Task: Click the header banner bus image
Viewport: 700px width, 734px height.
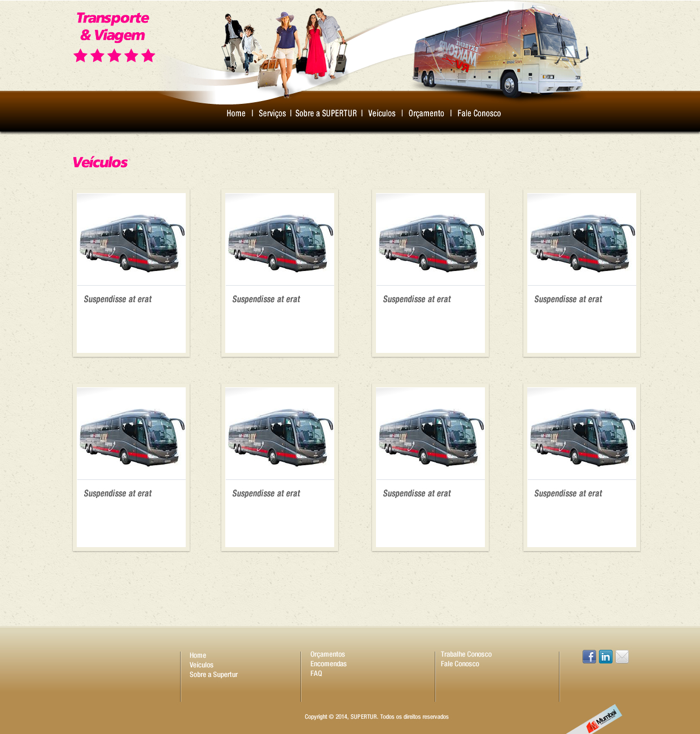Action: (500, 54)
